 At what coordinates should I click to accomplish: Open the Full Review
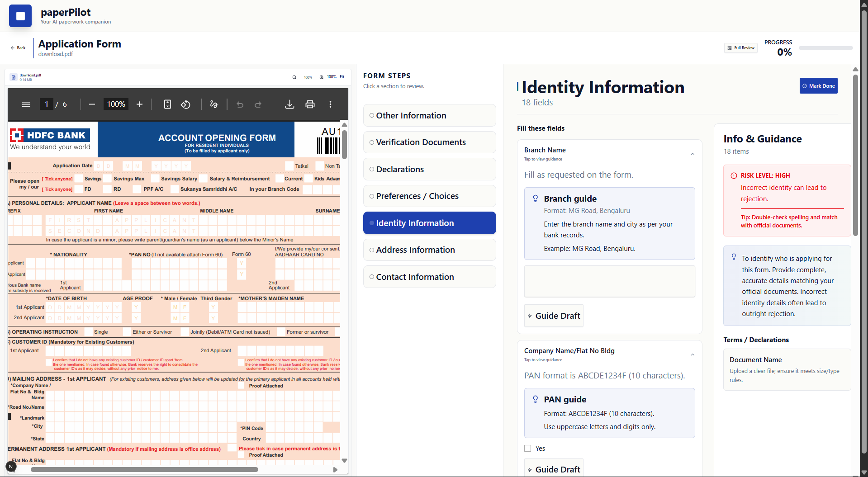click(740, 48)
